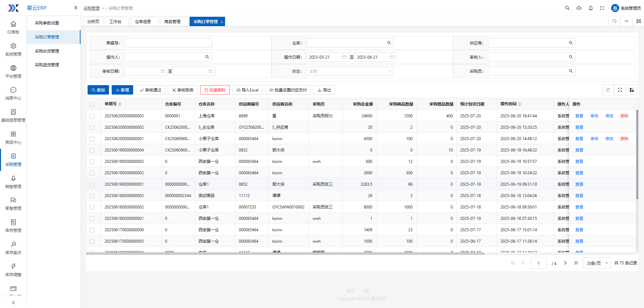Open 采购收货管理 in the submenu
Image resolution: width=644 pixels, height=308 pixels.
(47, 51)
